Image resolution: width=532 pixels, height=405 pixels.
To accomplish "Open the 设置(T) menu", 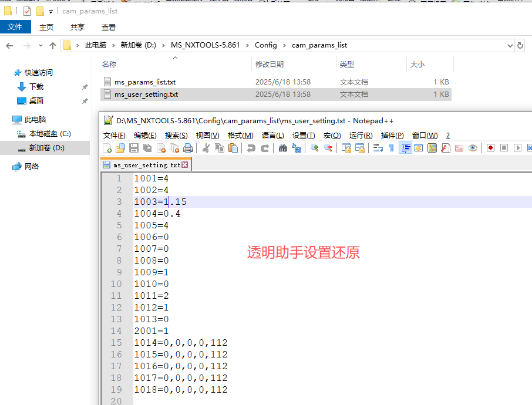I will click(x=304, y=136).
